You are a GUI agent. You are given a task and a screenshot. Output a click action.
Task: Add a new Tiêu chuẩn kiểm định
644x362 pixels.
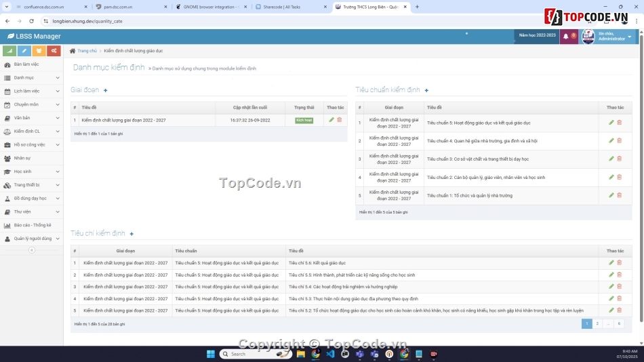426,90
